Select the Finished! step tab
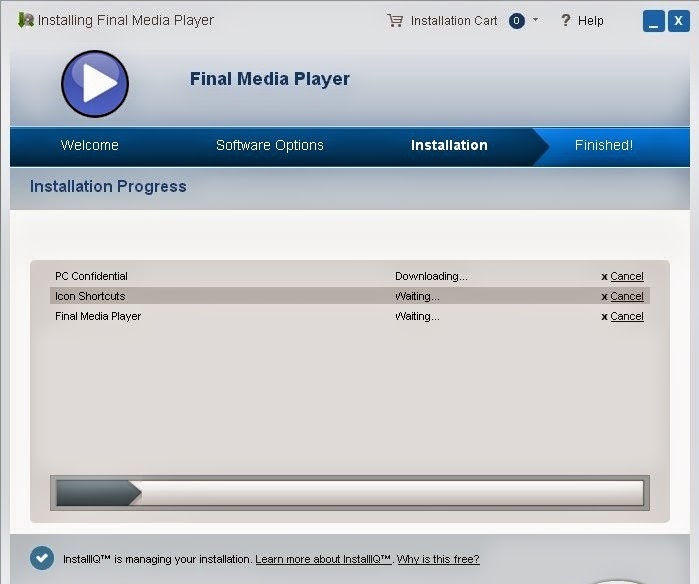The height and width of the screenshot is (584, 699). [x=604, y=145]
